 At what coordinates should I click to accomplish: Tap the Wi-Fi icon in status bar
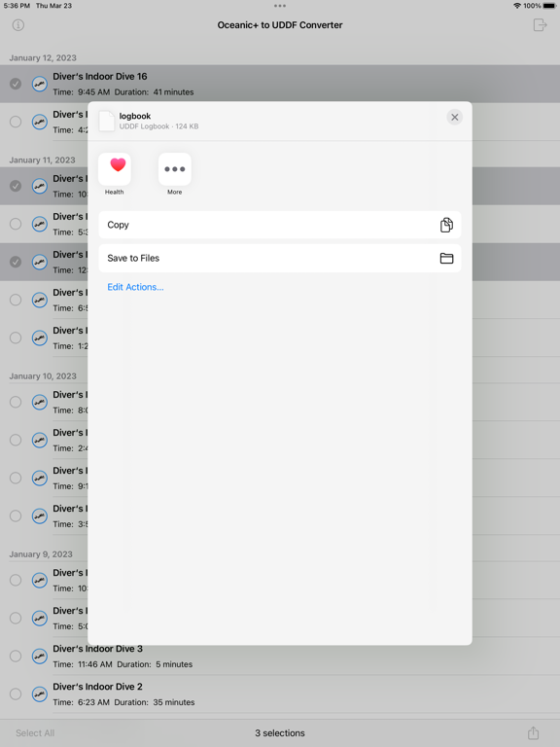(517, 6)
